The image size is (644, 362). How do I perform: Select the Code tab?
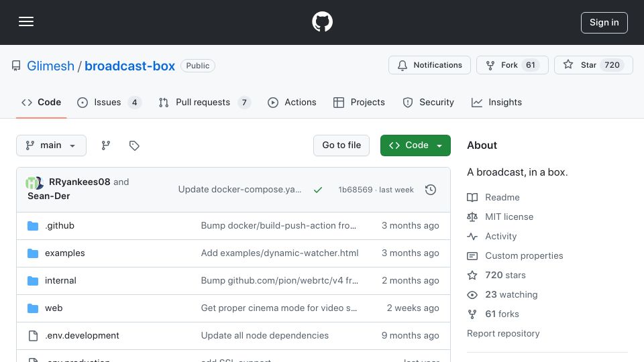(x=41, y=102)
